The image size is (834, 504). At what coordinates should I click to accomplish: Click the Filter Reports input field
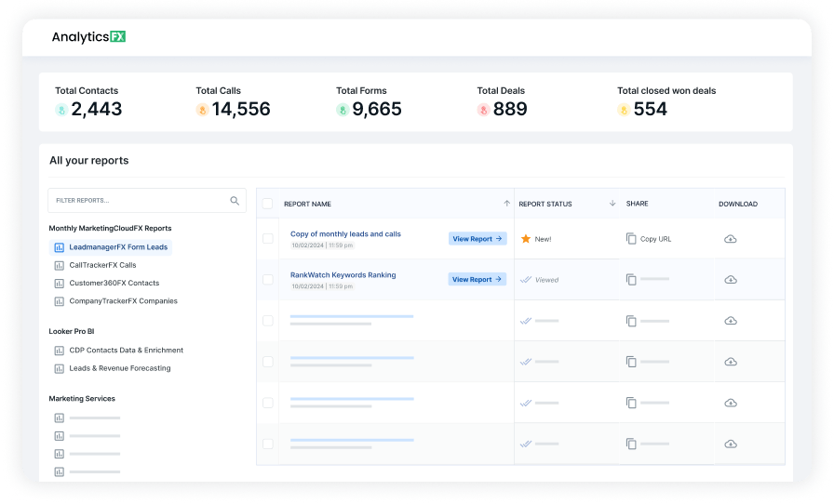[x=147, y=201]
